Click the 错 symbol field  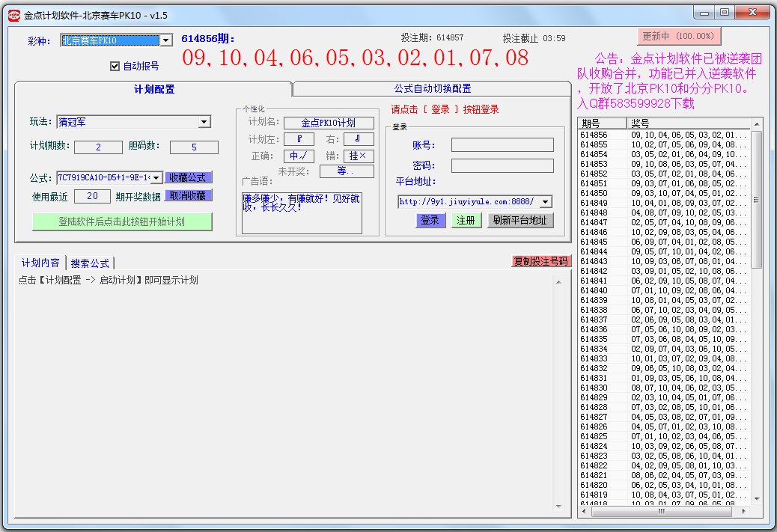coord(359,156)
